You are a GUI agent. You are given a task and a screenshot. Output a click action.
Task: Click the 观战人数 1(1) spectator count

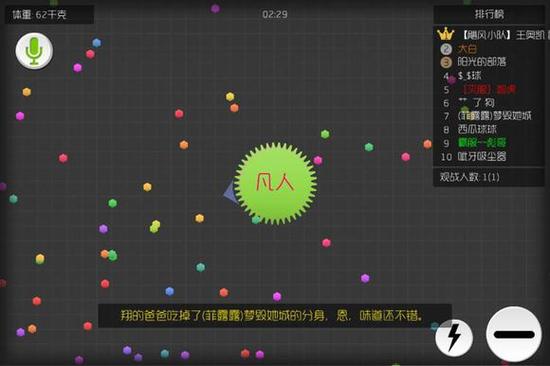click(470, 177)
